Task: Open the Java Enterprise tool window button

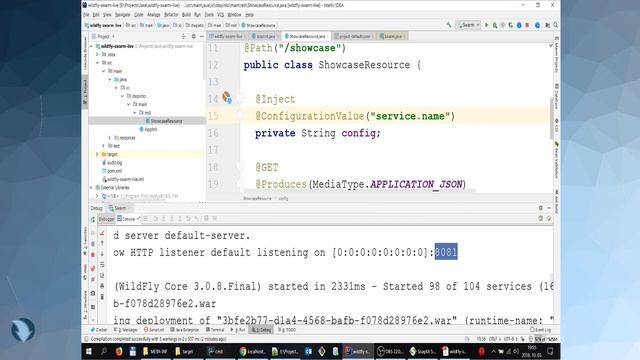Action: click(185, 330)
